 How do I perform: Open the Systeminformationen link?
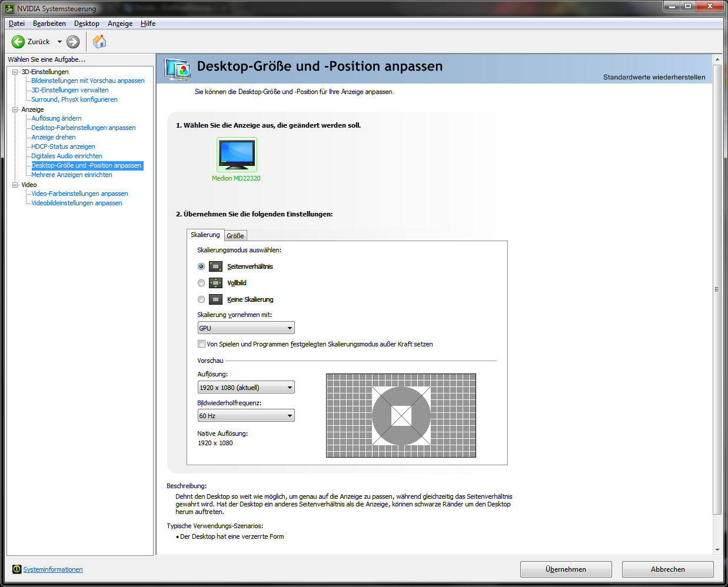(53, 569)
